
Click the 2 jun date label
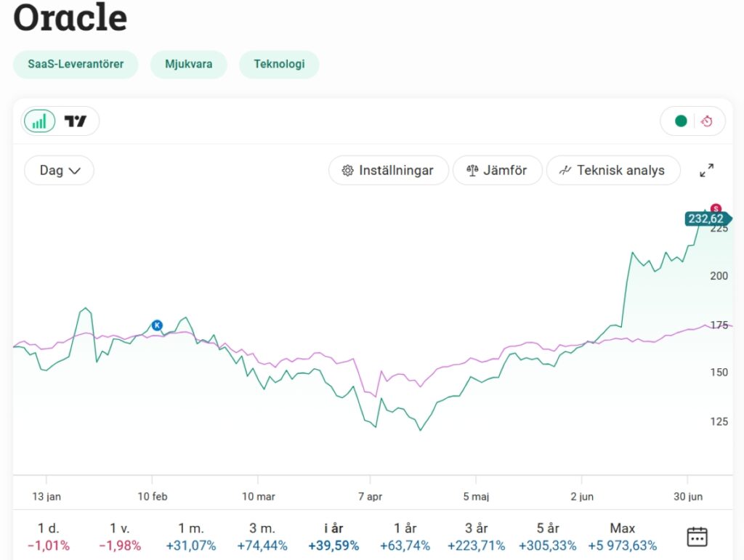582,497
